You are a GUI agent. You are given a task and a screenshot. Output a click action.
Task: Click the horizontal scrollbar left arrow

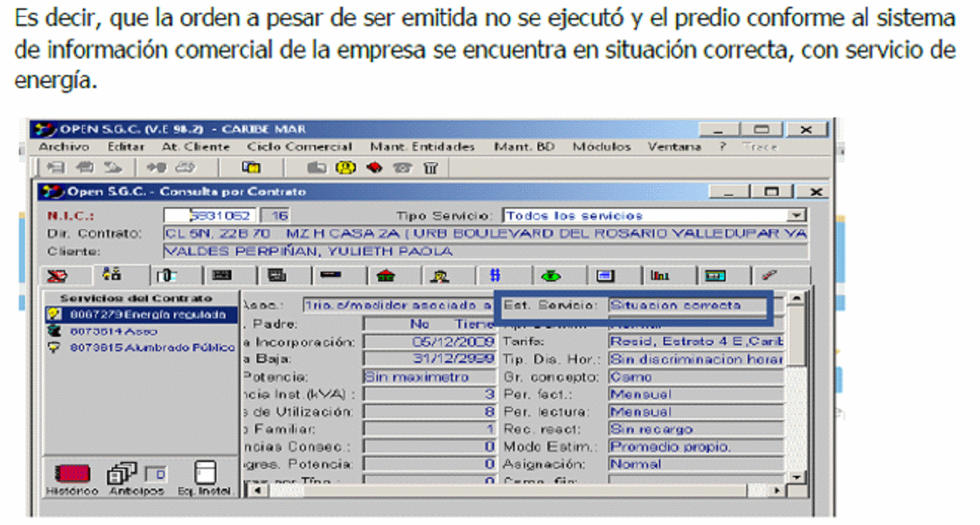tap(255, 491)
